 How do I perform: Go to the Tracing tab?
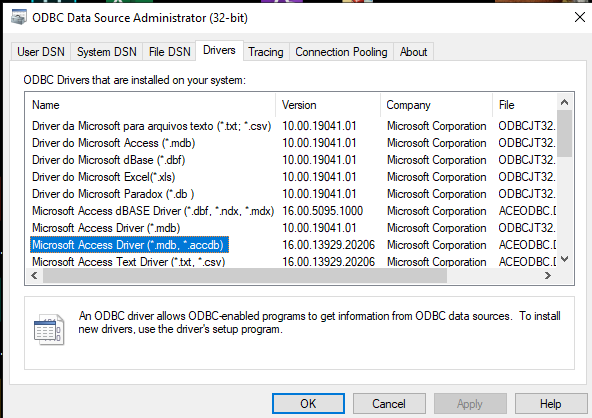coord(266,52)
